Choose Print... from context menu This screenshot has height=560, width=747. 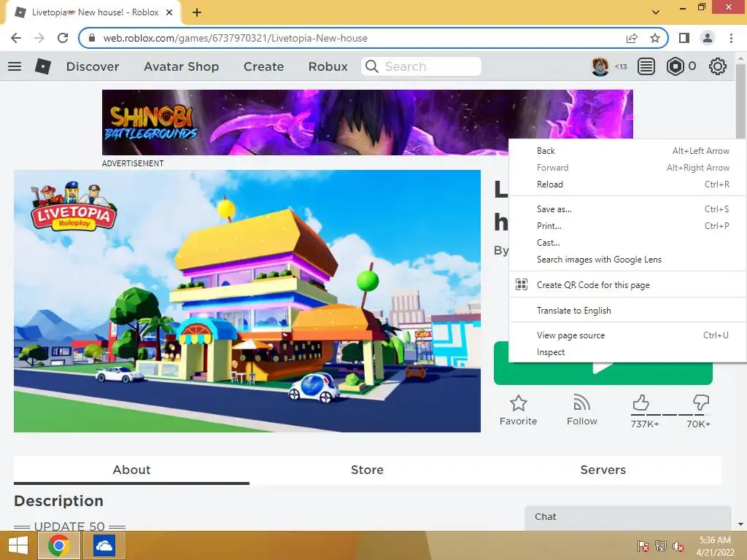[628, 226]
